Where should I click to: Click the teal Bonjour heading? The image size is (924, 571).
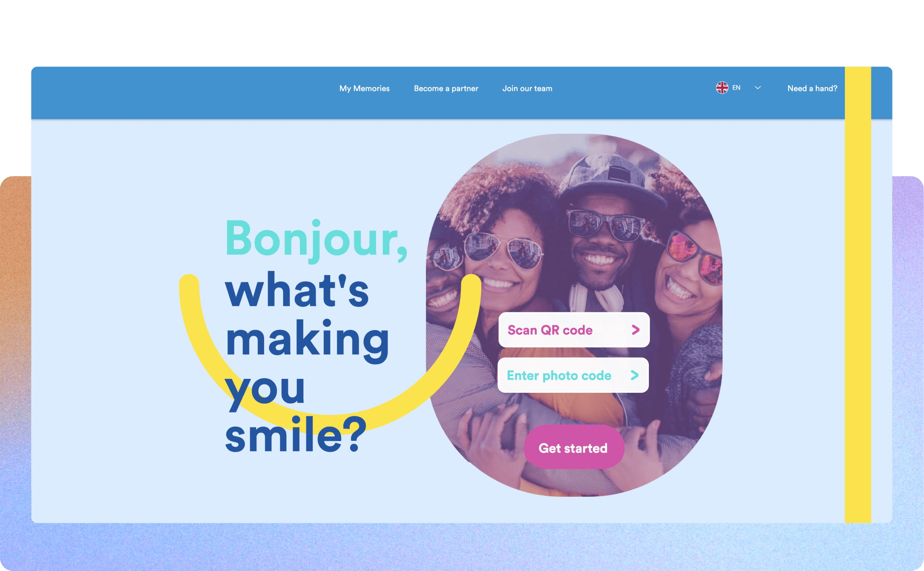coord(317,241)
